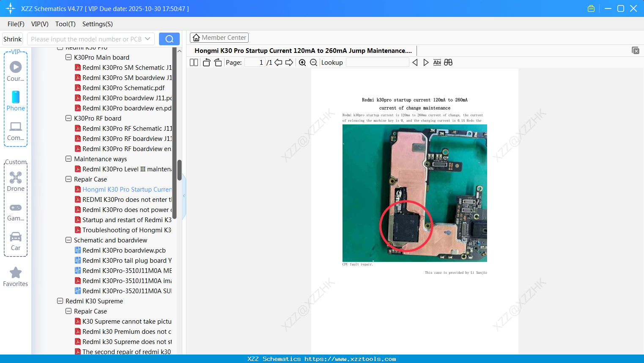Select the Drone category in sidebar
The height and width of the screenshot is (363, 644).
tap(15, 181)
